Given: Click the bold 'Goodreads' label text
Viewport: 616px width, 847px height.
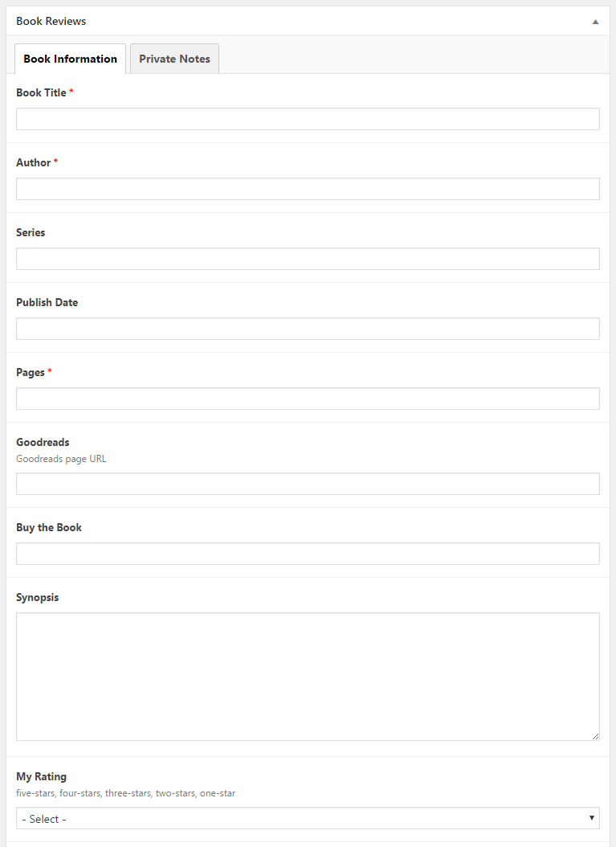Looking at the screenshot, I should [43, 442].
